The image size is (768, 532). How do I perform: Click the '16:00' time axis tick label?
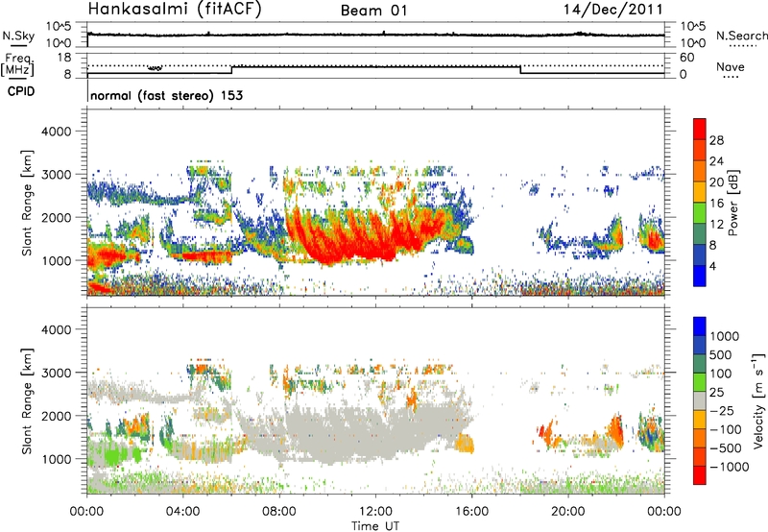tap(471, 512)
